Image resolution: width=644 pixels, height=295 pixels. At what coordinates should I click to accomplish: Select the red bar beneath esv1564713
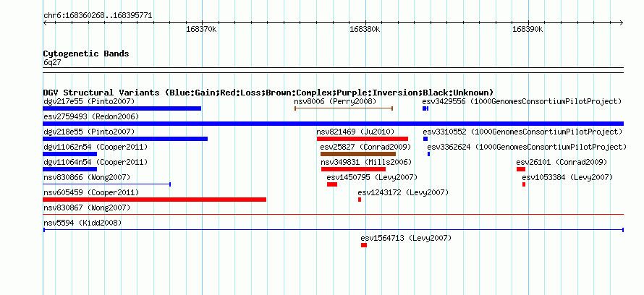click(x=364, y=245)
